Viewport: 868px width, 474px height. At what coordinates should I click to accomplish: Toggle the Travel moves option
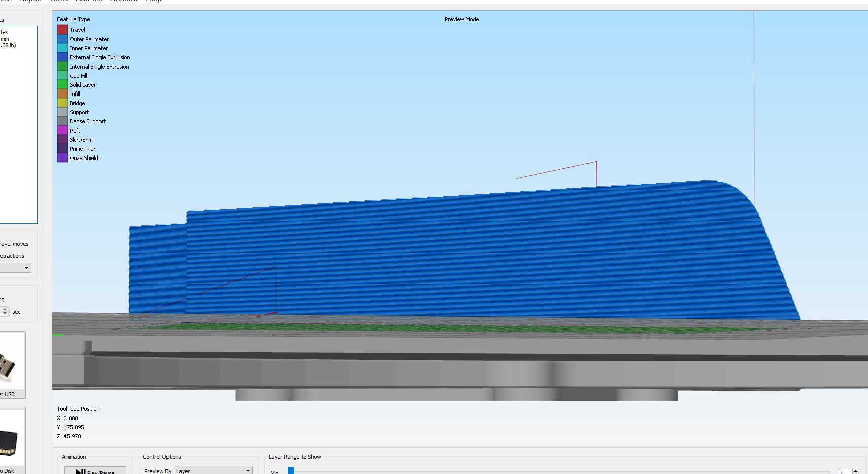tap(14, 244)
